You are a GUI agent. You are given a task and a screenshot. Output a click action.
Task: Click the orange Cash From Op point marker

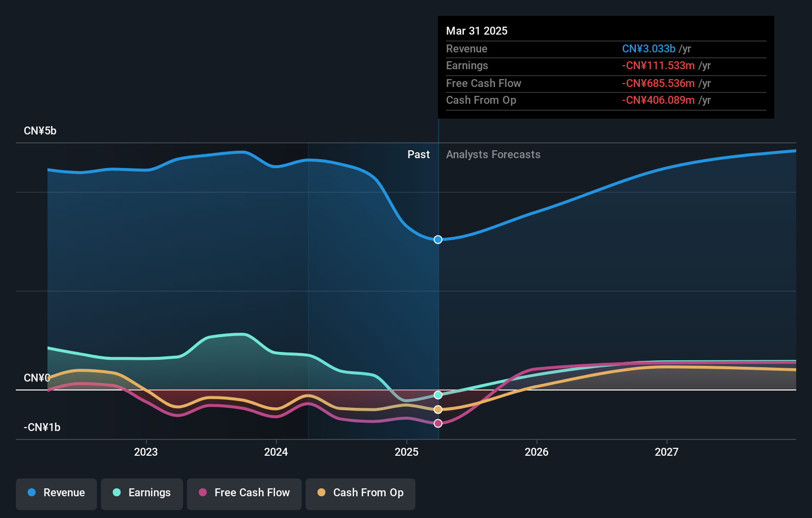click(x=438, y=410)
